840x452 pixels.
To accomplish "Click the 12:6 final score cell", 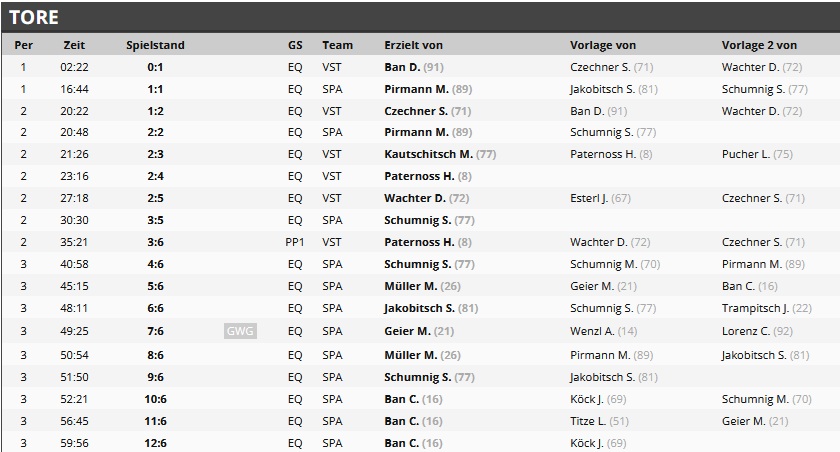I will 155,443.
